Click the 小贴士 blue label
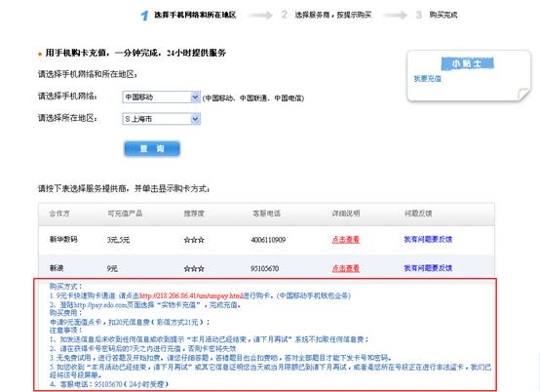 pyautogui.click(x=467, y=63)
